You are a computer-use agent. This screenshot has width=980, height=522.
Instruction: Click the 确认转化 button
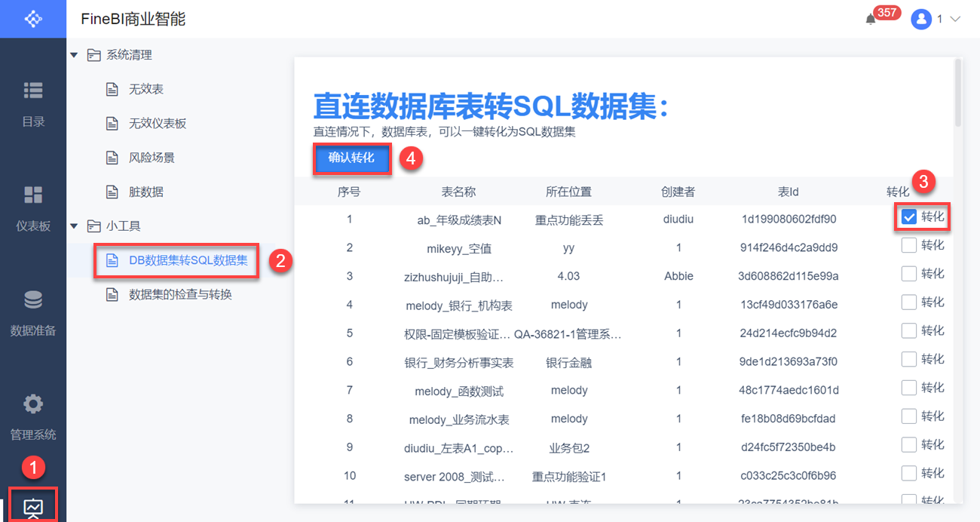click(351, 158)
